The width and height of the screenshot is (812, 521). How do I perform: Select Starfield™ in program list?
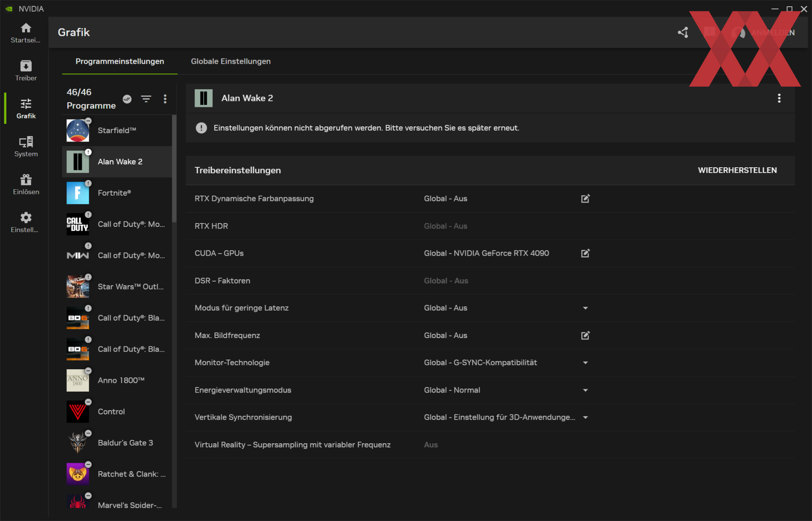pos(117,131)
